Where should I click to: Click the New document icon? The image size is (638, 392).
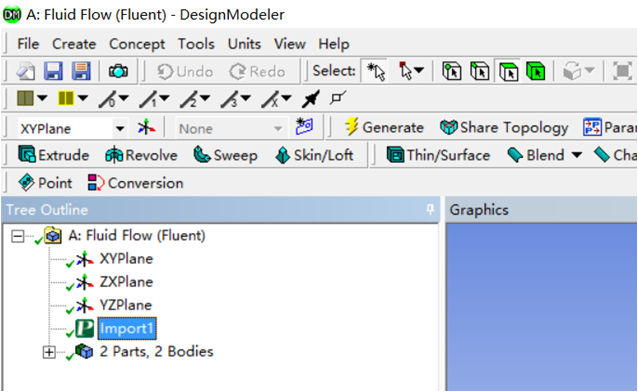(x=25, y=72)
